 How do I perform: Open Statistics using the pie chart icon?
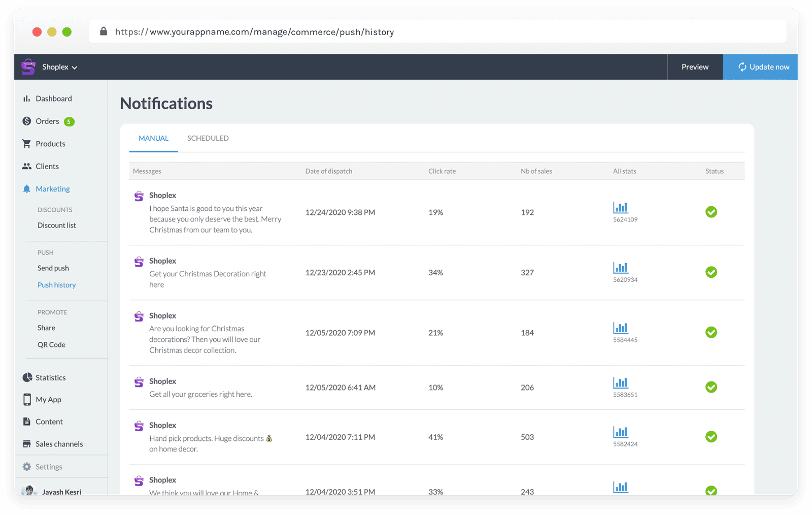(x=26, y=377)
